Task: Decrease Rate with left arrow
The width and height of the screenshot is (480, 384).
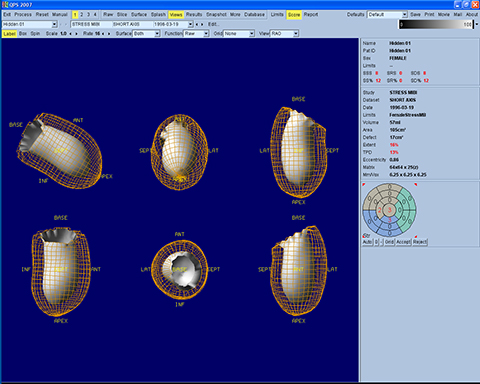Action: 103,34
